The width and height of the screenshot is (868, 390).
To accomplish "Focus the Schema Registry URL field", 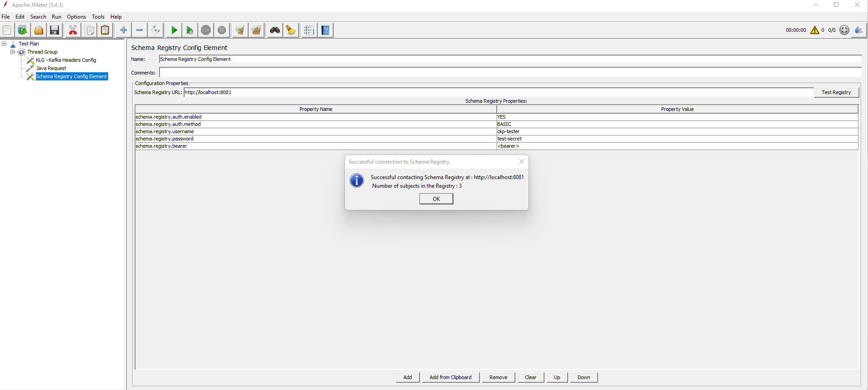I will (x=499, y=92).
